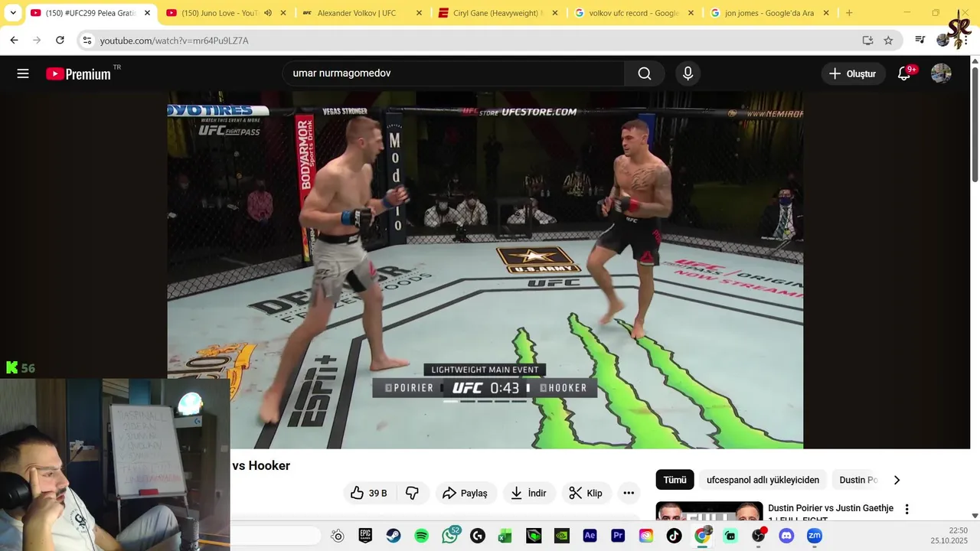Click the search magnifier button
Viewport: 980px width, 551px height.
click(x=645, y=73)
